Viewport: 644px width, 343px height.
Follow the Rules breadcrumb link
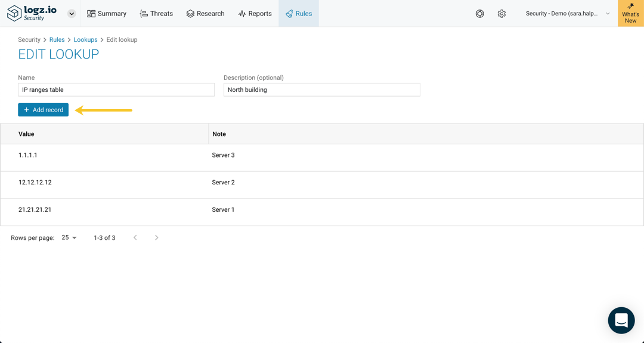(57, 39)
